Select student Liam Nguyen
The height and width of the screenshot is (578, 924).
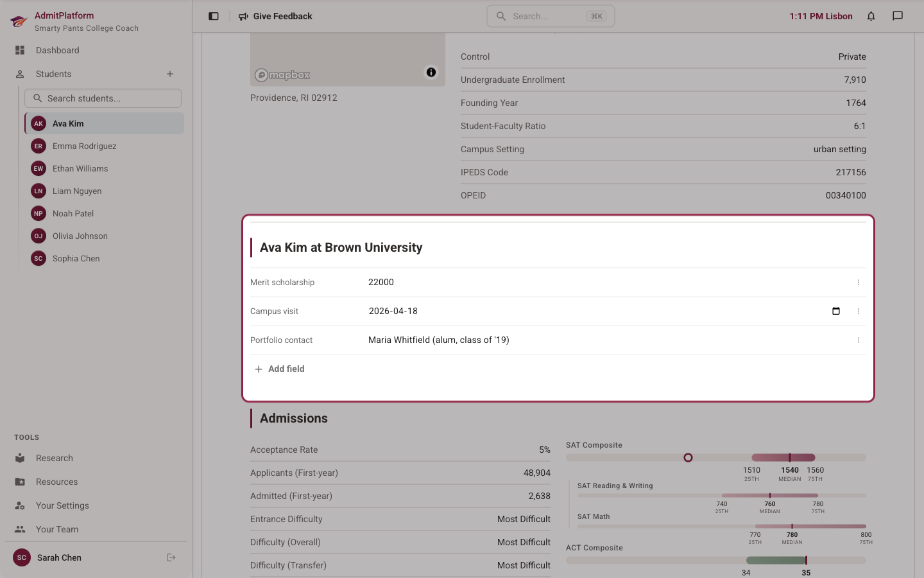(105, 191)
